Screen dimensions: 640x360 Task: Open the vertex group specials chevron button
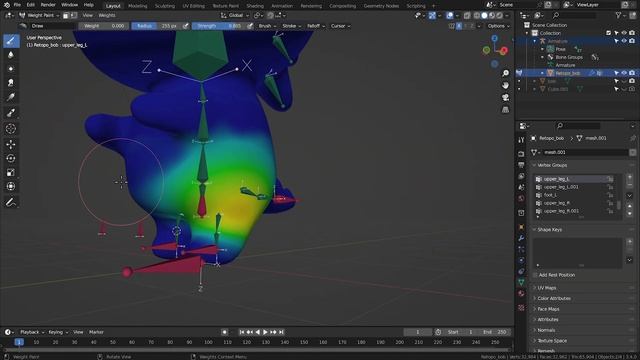[x=629, y=196]
